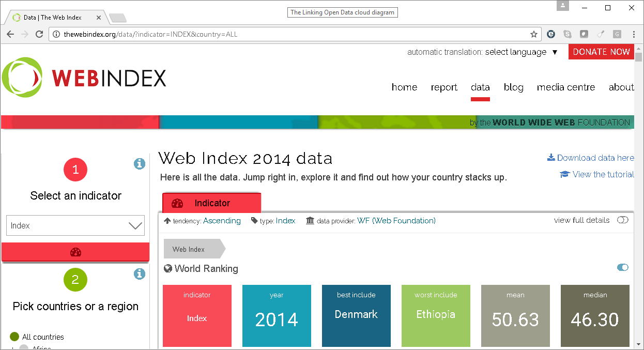This screenshot has width=644, height=350.
Task: Open the blog menu item
Action: coord(513,87)
